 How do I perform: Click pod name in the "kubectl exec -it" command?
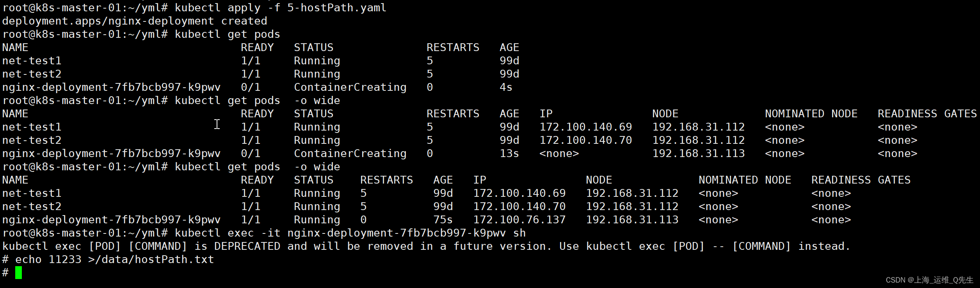pos(397,233)
